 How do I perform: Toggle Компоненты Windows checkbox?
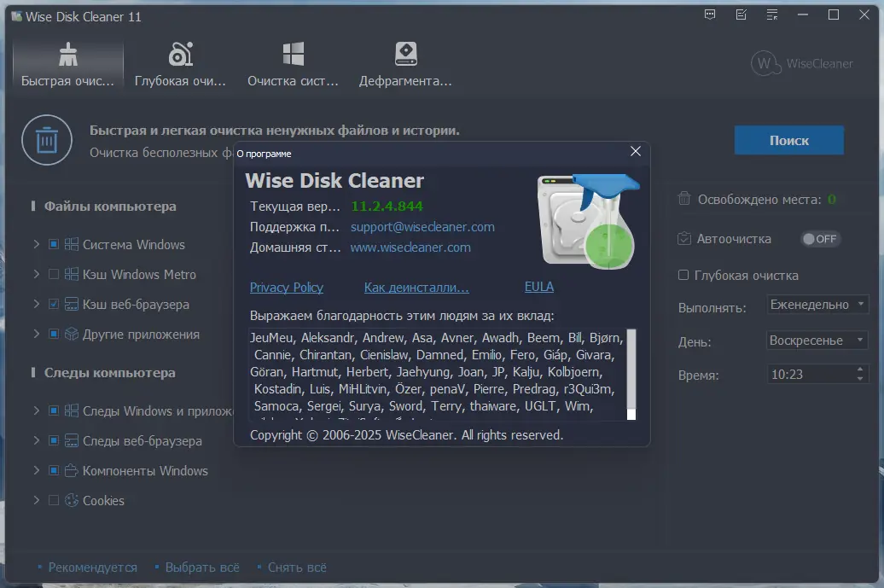tap(54, 470)
